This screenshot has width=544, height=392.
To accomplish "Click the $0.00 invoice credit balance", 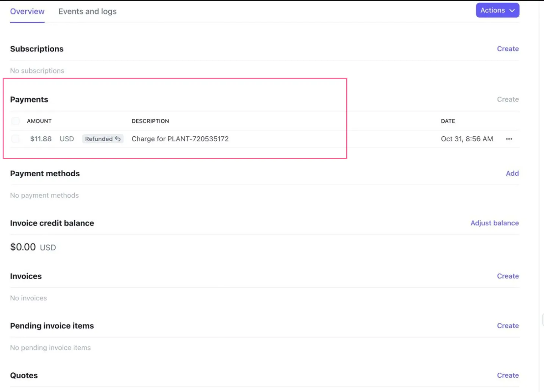I will pos(23,247).
